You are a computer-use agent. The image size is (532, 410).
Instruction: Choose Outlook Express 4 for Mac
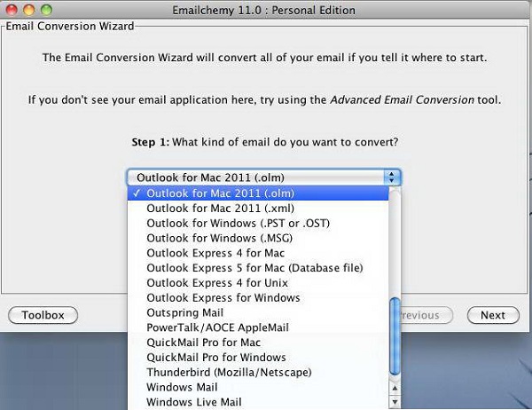258,253
